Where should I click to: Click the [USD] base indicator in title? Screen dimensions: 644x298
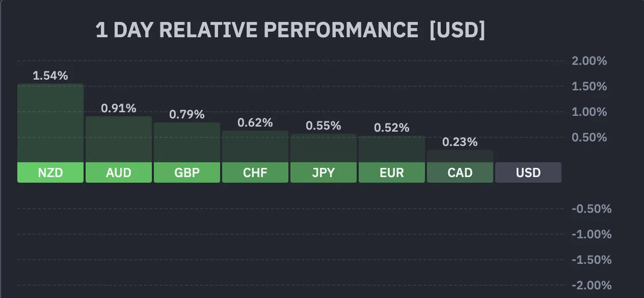click(x=457, y=31)
